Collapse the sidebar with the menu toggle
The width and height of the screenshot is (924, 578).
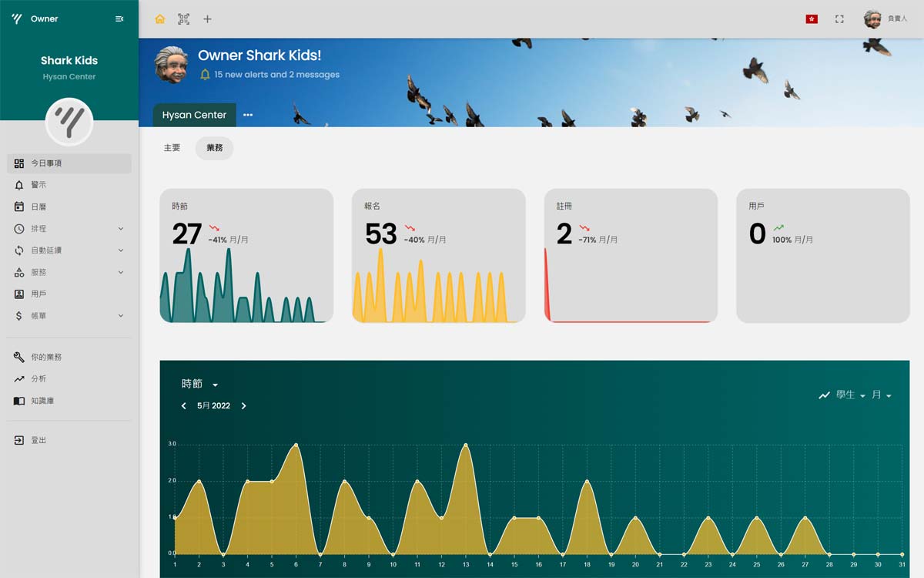point(119,19)
